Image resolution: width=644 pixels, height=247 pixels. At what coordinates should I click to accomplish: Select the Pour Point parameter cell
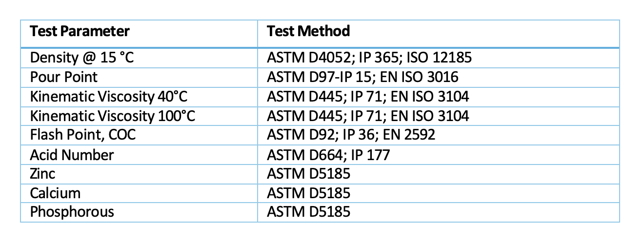(x=64, y=77)
